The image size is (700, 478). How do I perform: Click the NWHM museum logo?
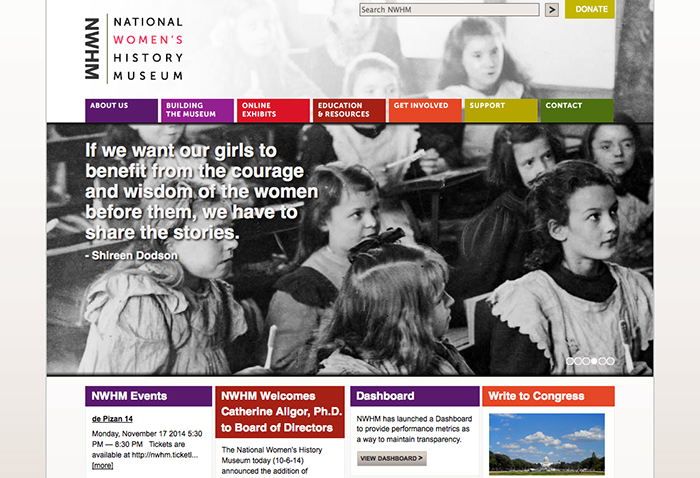pos(135,48)
